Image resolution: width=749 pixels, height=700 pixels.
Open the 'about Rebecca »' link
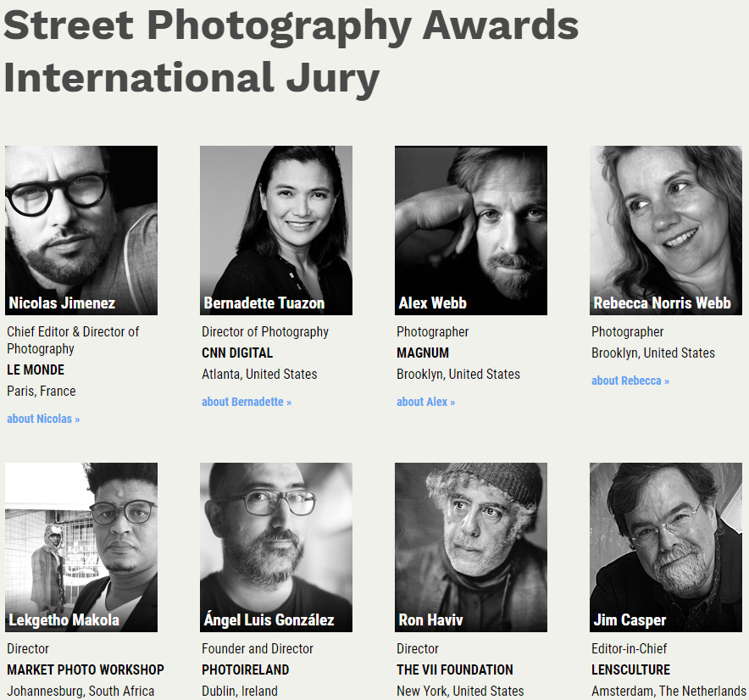tap(630, 381)
